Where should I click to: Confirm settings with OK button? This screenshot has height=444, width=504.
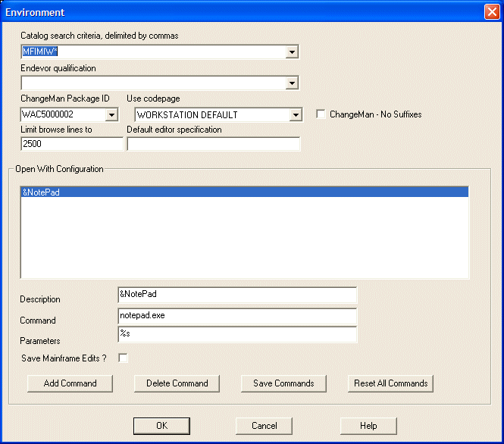(161, 426)
